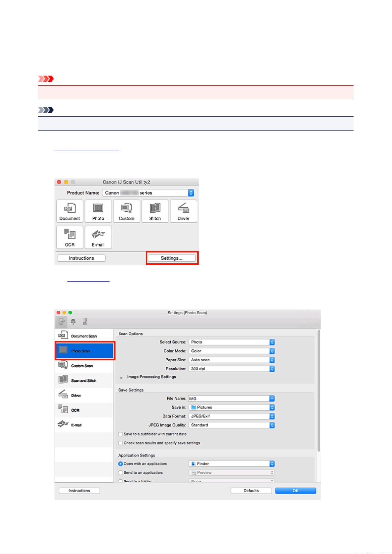Image resolution: width=392 pixels, height=554 pixels.
Task: Open the Finder application dropdown
Action: (232, 464)
